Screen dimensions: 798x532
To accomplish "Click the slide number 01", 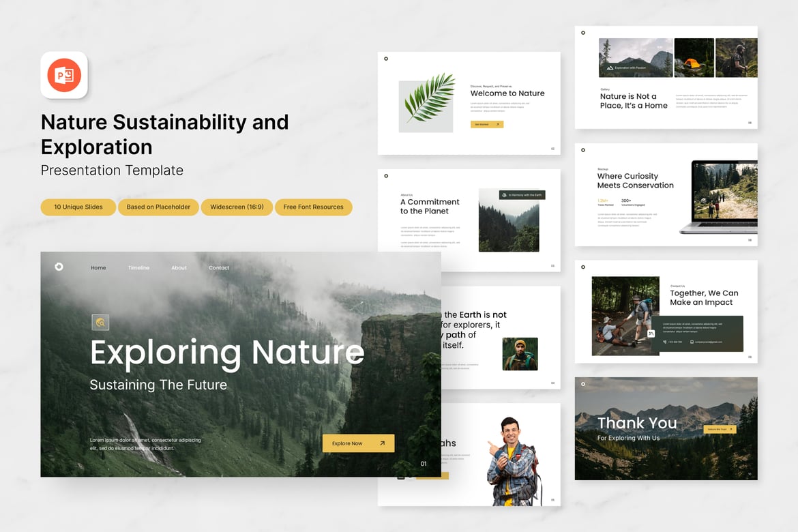I will 424,464.
